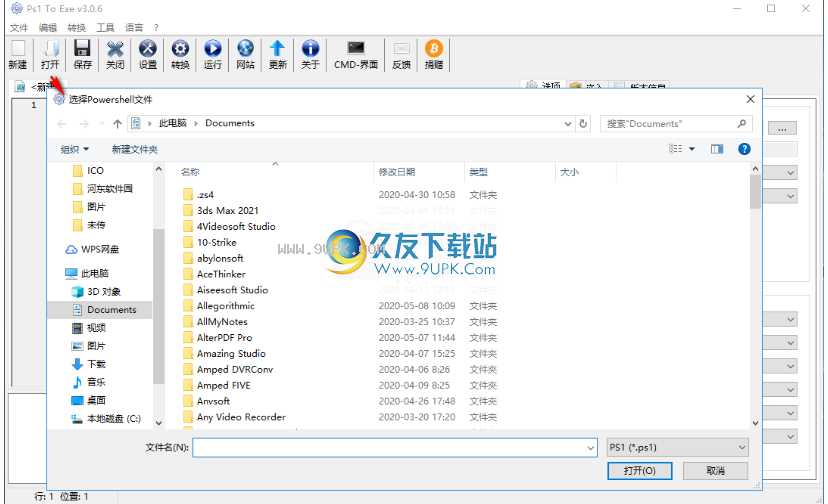The height and width of the screenshot is (504, 828).
Task: Expand the 组织 dropdown
Action: tap(74, 150)
